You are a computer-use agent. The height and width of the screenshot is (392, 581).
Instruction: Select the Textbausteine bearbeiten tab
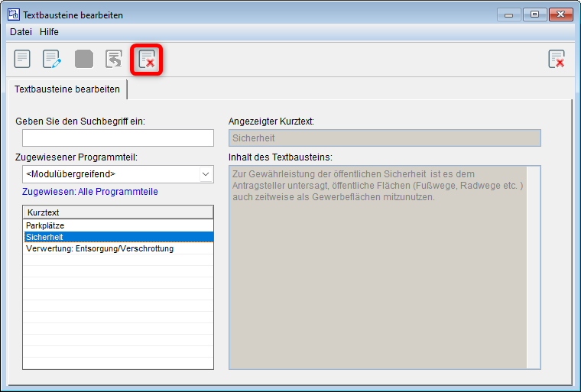[x=67, y=89]
